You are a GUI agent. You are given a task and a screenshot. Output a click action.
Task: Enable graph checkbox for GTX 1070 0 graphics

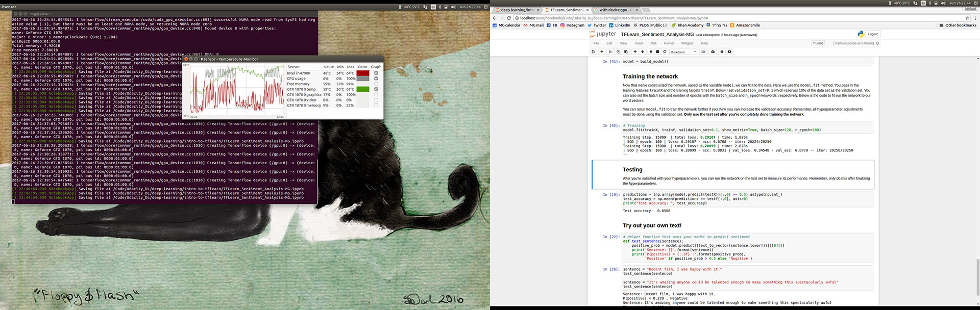click(x=376, y=94)
